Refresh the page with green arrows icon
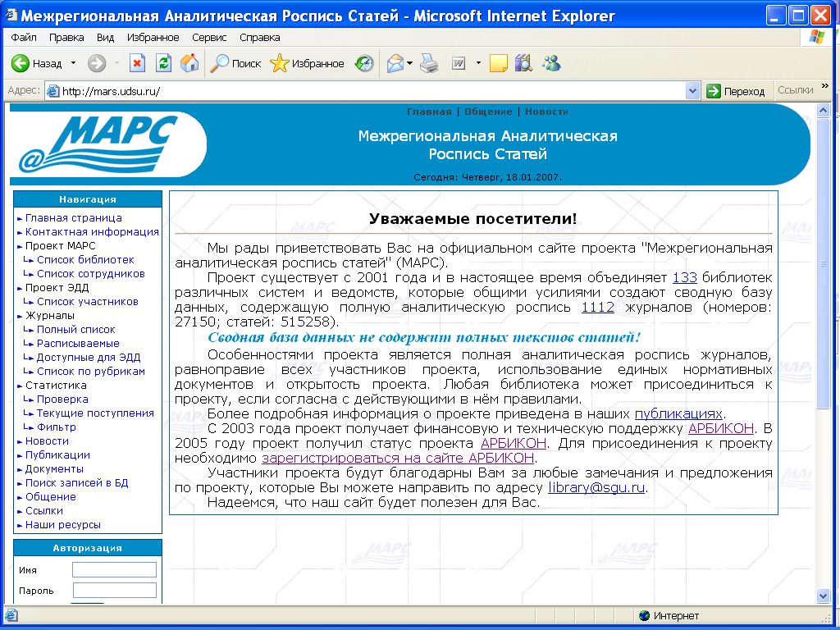Image resolution: width=840 pixels, height=630 pixels. 163,63
